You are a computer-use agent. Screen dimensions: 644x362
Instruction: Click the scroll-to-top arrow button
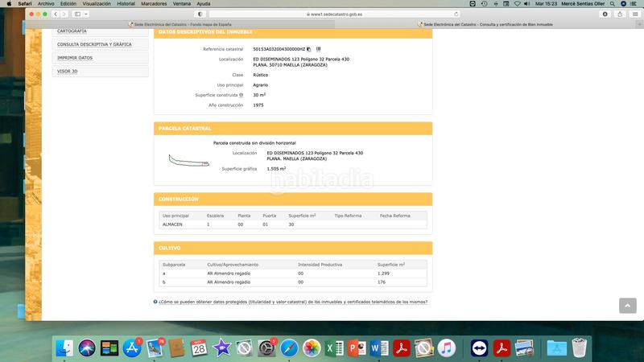pos(628,306)
